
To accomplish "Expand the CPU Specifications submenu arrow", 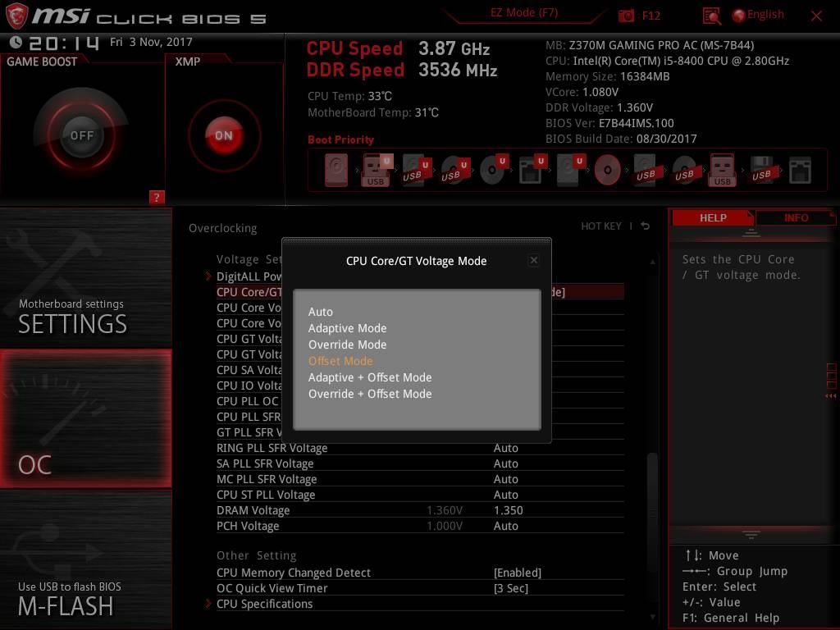I will point(208,604).
